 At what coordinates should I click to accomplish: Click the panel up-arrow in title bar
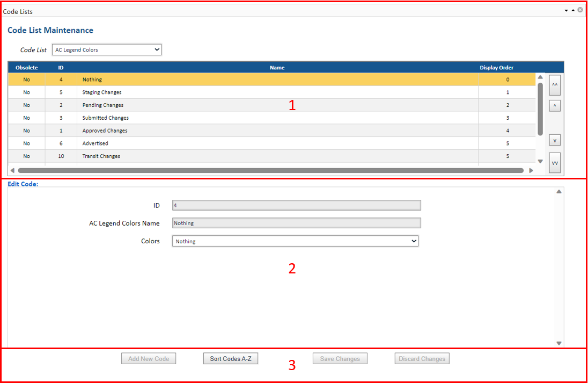(x=572, y=11)
